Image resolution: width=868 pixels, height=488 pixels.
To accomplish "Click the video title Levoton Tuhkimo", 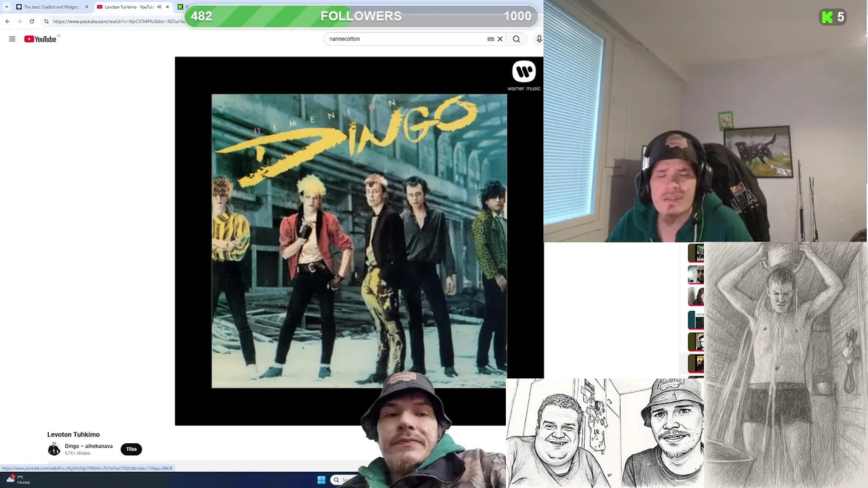I will [73, 434].
